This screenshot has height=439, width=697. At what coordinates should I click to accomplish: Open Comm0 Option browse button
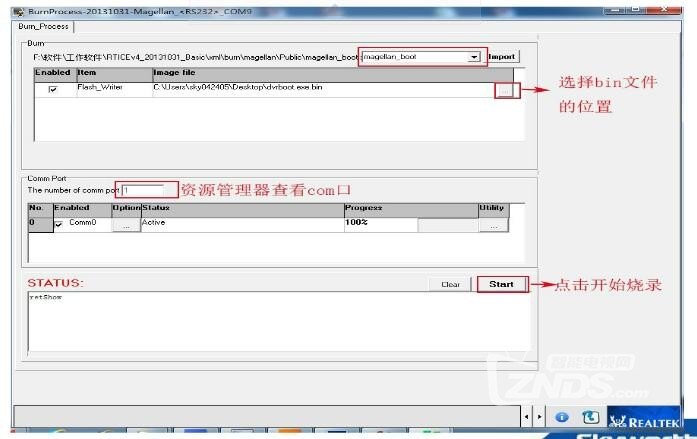coord(125,226)
